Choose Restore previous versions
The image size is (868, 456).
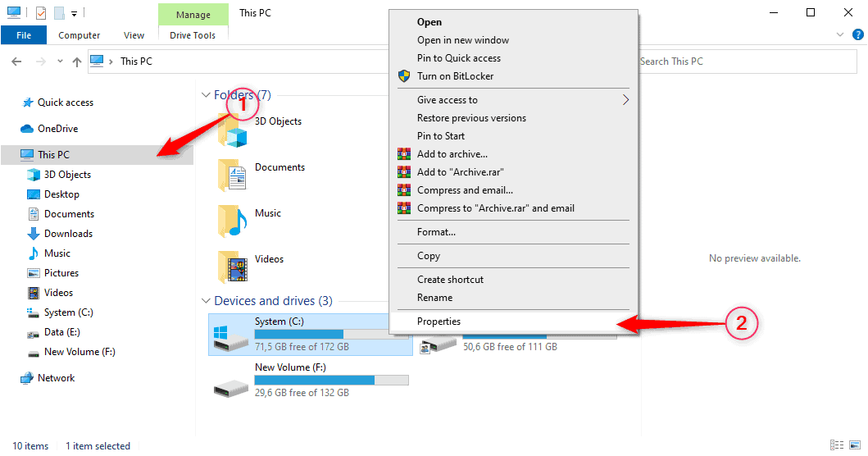click(471, 118)
